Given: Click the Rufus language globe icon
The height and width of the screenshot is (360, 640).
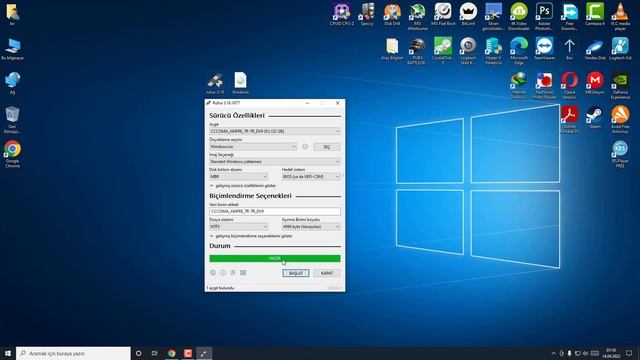Looking at the screenshot, I should point(213,273).
